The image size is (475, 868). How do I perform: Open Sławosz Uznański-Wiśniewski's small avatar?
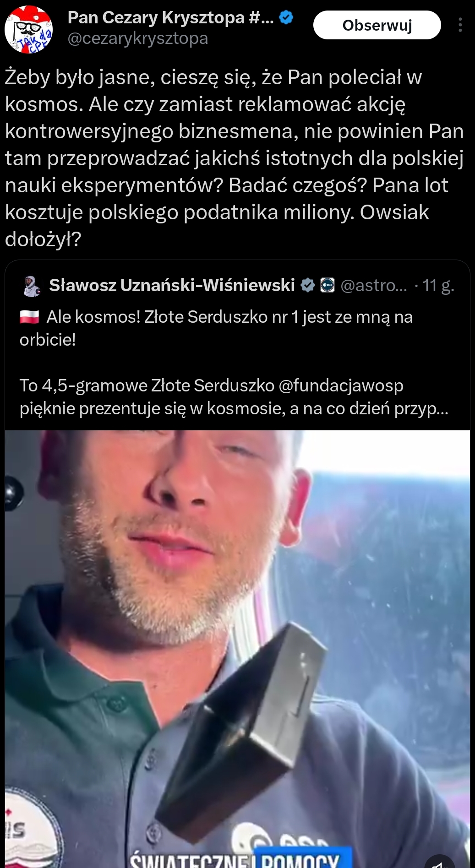(32, 286)
